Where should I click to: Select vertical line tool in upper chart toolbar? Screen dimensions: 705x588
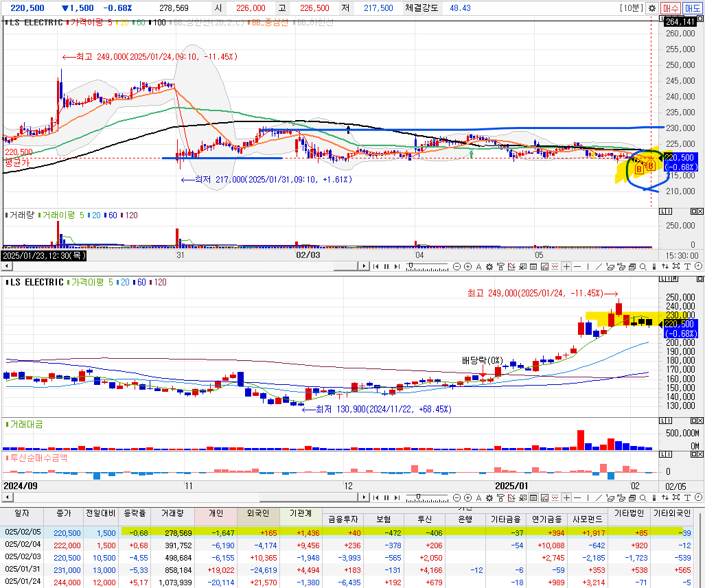[588, 267]
